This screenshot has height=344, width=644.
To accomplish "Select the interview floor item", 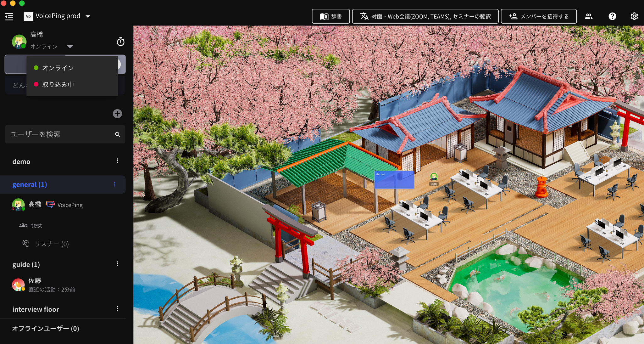I will tap(36, 309).
